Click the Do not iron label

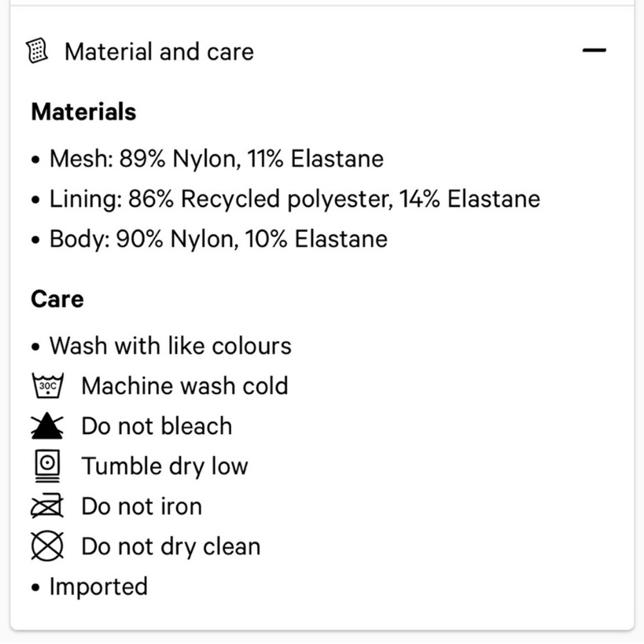tap(142, 507)
